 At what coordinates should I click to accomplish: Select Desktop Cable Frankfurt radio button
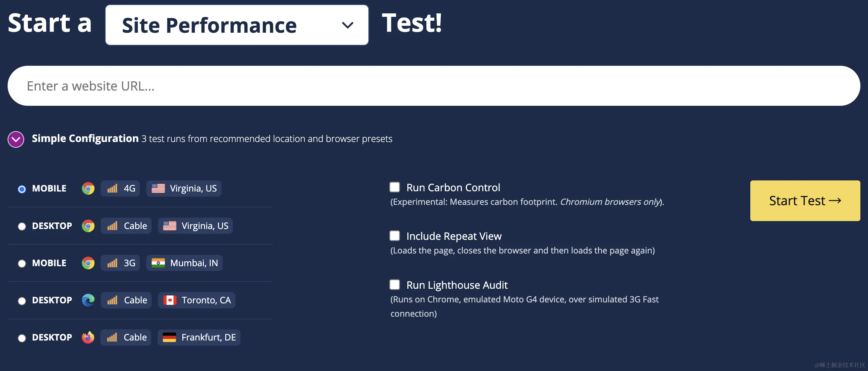pos(22,338)
